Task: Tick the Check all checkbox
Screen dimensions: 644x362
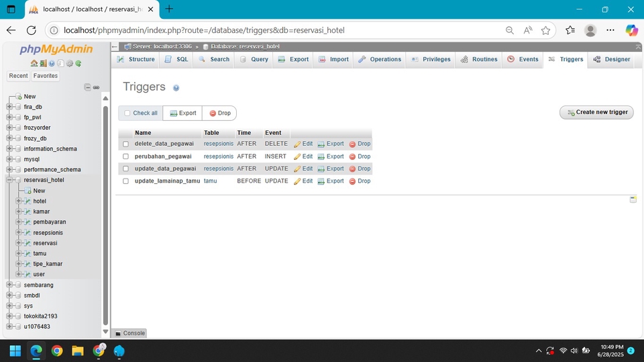Action: click(127, 114)
